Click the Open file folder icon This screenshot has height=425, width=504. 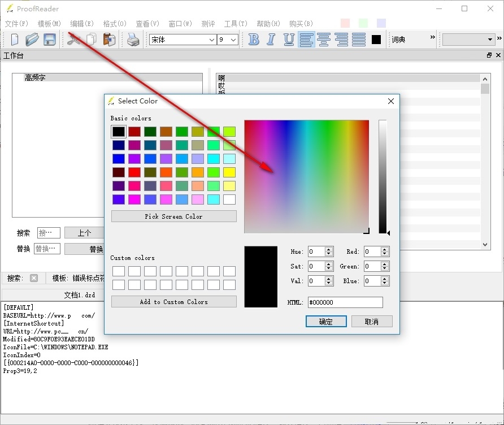pos(32,40)
